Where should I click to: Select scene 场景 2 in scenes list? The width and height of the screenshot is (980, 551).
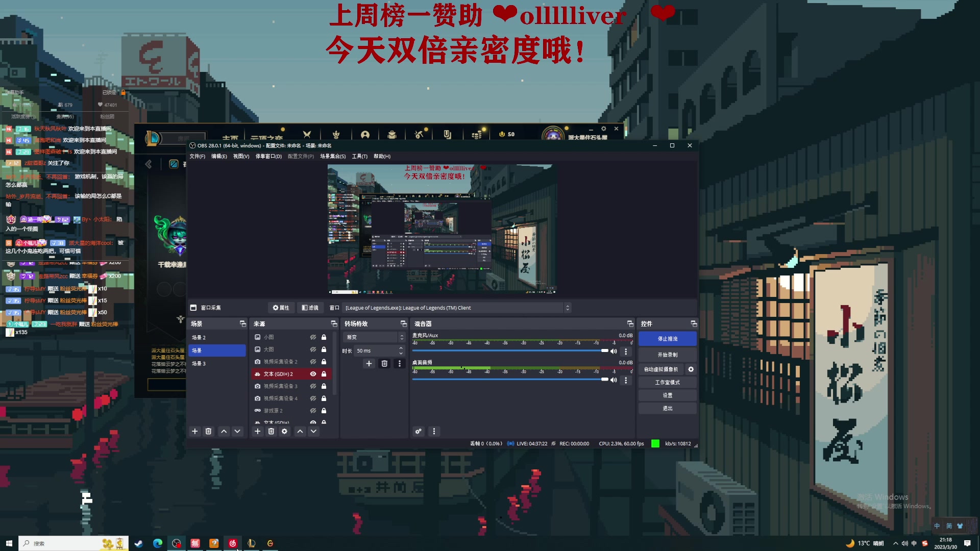217,338
